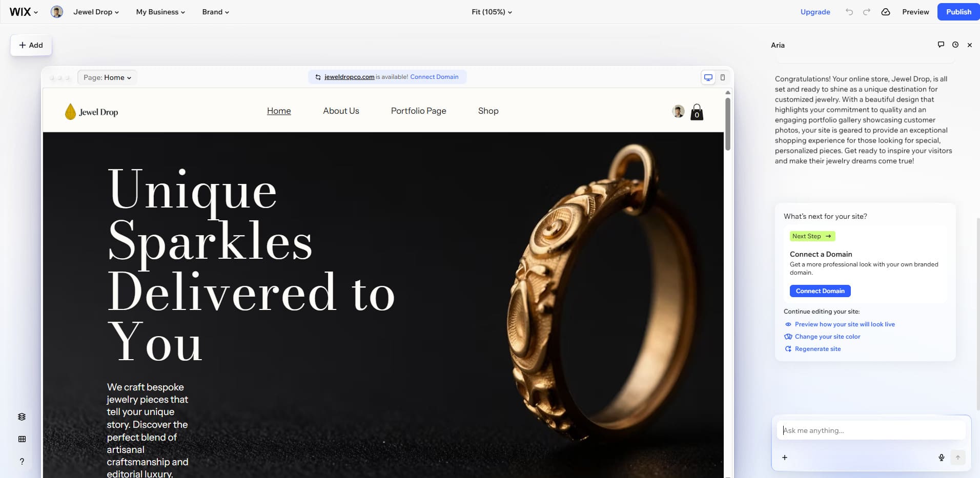The height and width of the screenshot is (478, 980).
Task: Click Preview how your site will look live
Action: pyautogui.click(x=845, y=324)
